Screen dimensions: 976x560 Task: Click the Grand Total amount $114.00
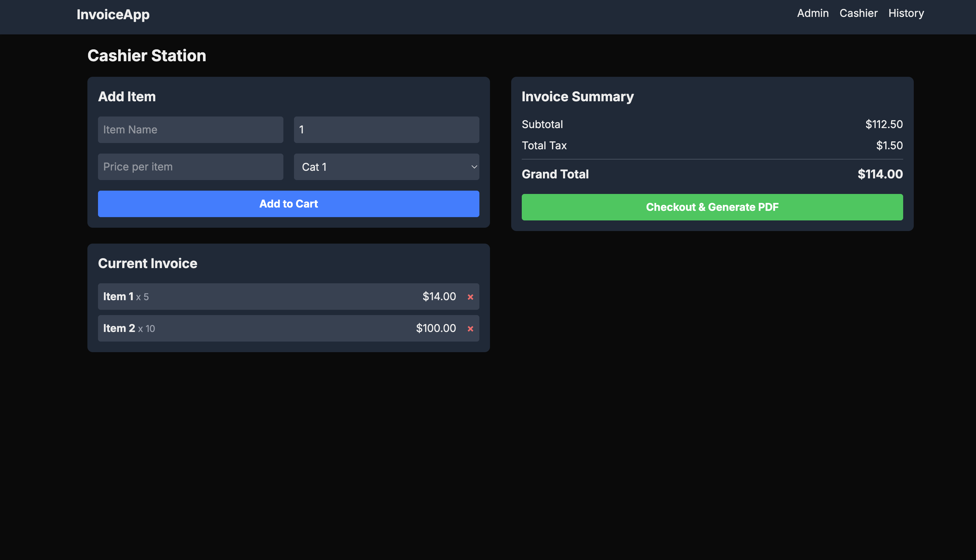880,174
